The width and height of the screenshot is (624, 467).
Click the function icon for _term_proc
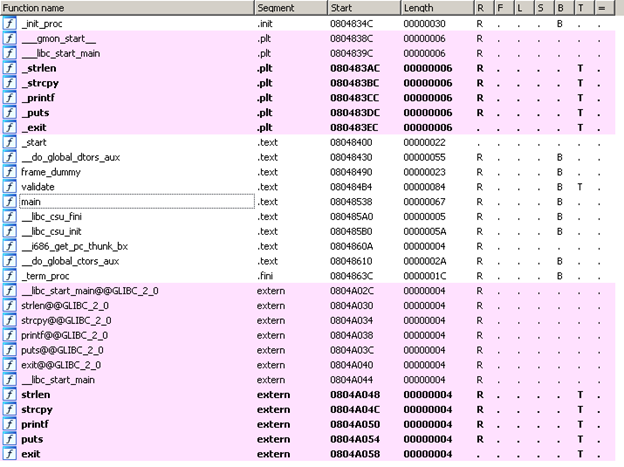(9, 276)
